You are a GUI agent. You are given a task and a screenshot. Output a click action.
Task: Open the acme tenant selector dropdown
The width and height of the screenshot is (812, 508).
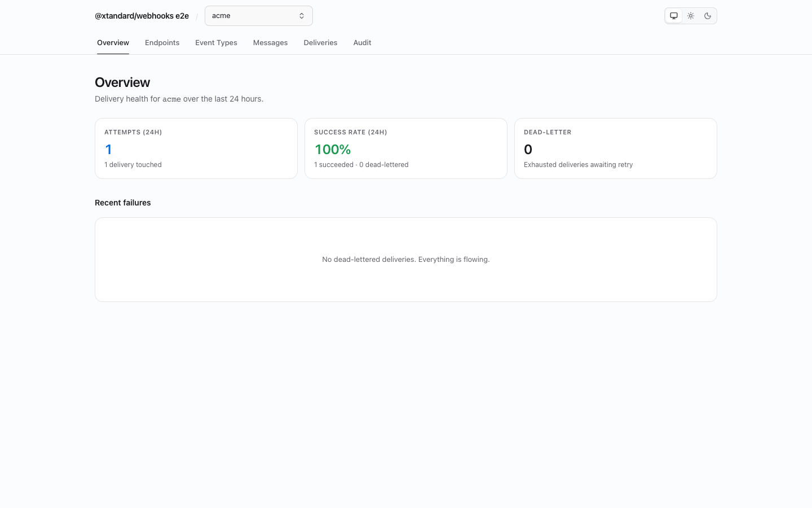[259, 16]
